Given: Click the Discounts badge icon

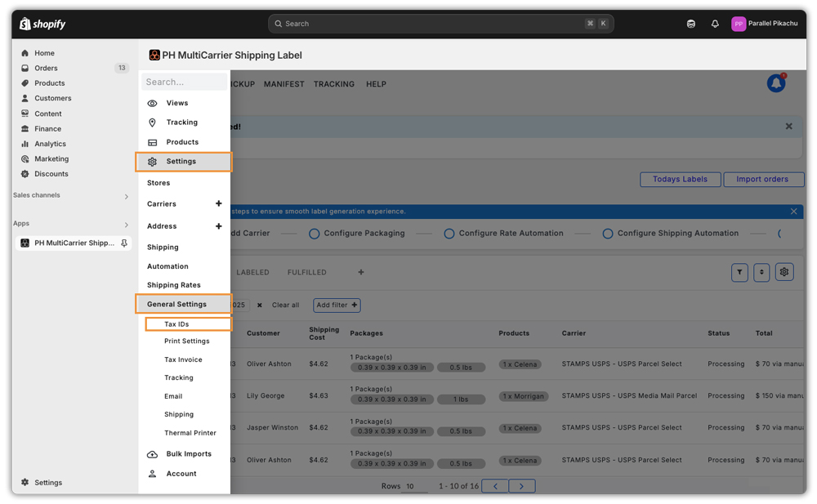Looking at the screenshot, I should tap(25, 174).
